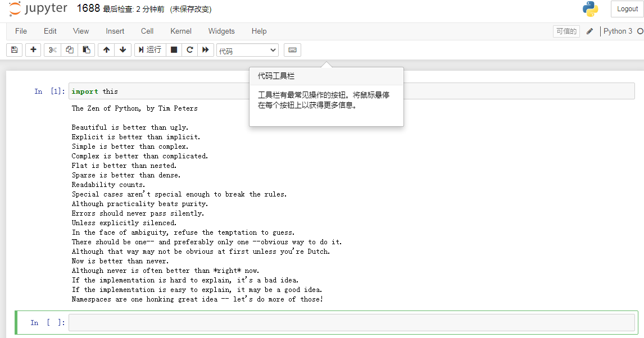Click the kernel idle circle indicator

[x=640, y=31]
